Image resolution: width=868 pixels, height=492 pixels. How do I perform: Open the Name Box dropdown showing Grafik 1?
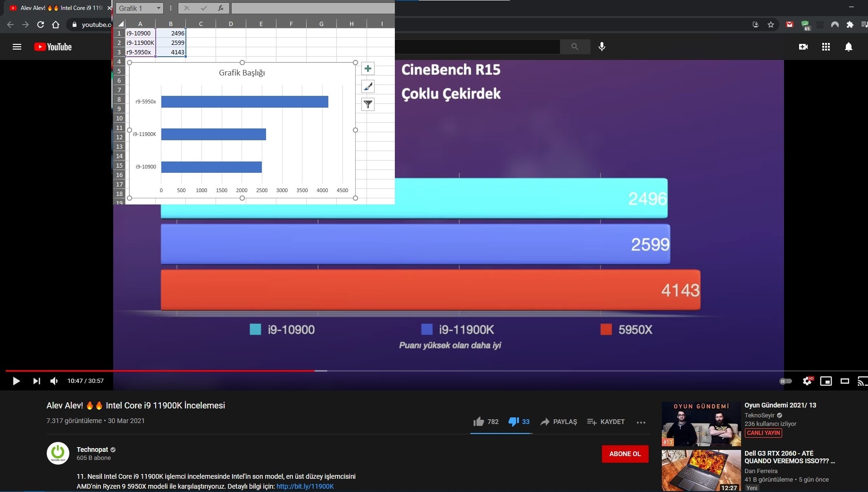(x=159, y=8)
